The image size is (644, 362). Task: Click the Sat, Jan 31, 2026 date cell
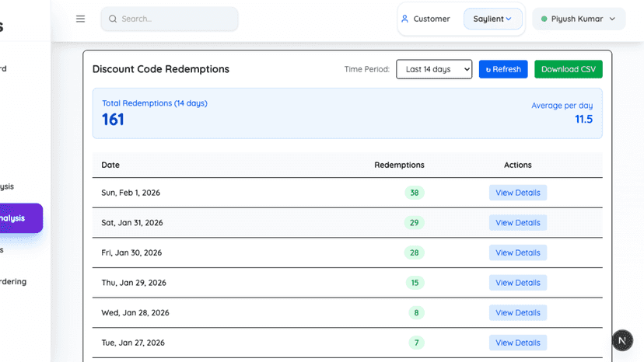132,223
